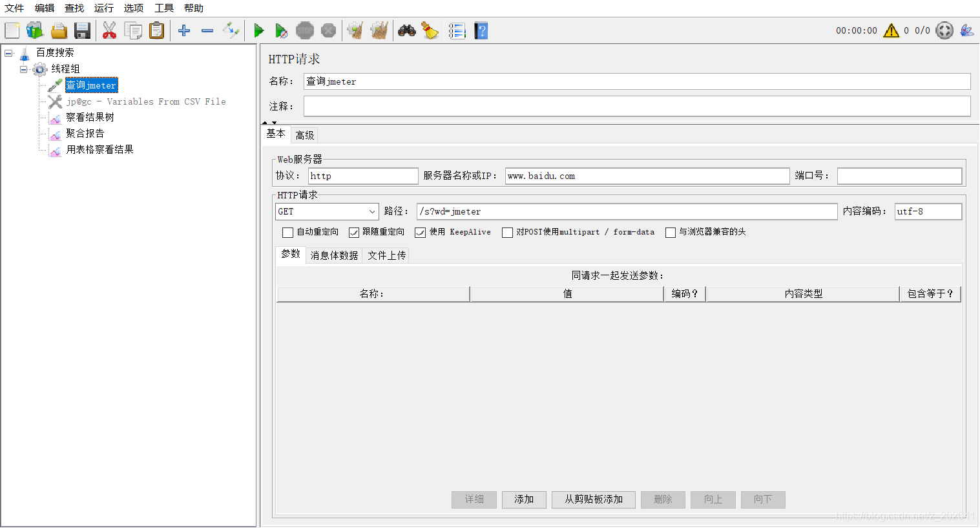Click the 服务器名称或IP field
The width and height of the screenshot is (980, 528).
point(647,176)
